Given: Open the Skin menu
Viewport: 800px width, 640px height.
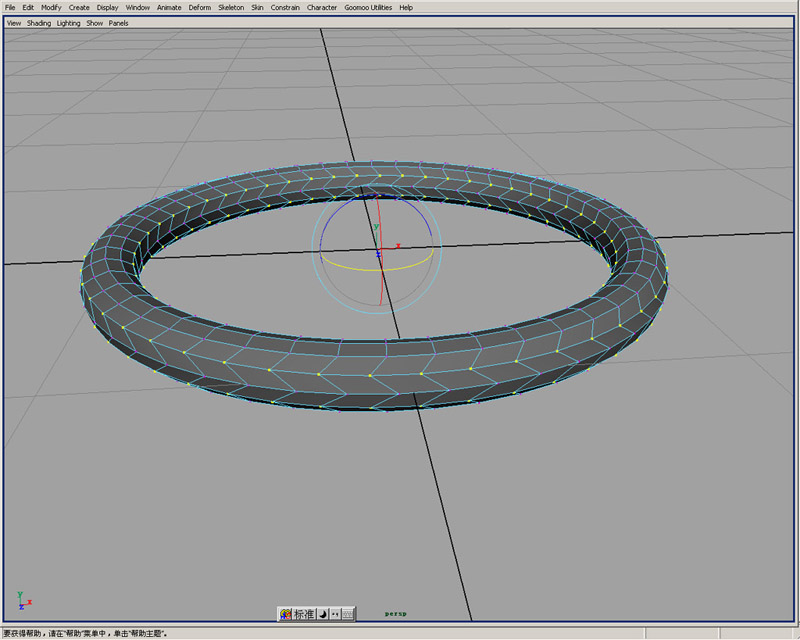Looking at the screenshot, I should coord(257,8).
